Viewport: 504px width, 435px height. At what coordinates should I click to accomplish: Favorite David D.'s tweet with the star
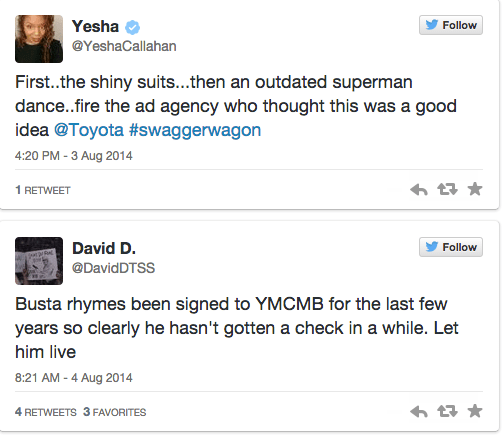(x=475, y=411)
